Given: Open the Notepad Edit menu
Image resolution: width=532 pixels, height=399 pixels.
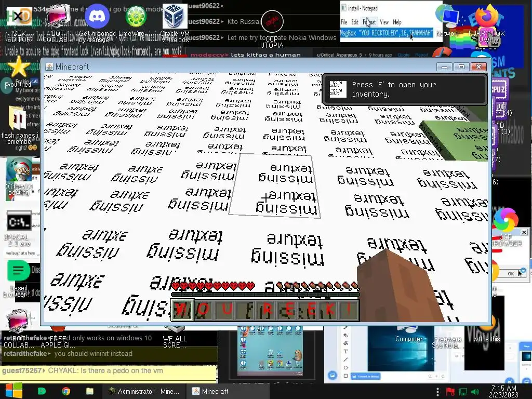Looking at the screenshot, I should tap(354, 22).
